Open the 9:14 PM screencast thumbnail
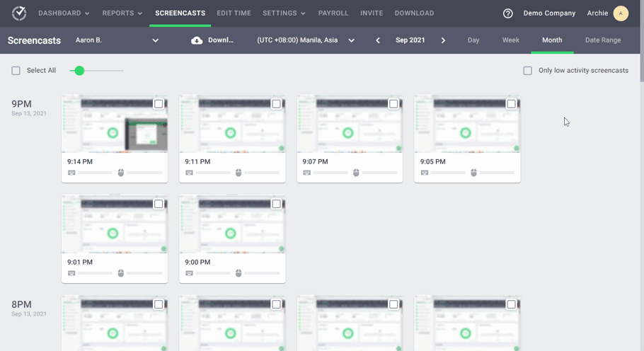The image size is (644, 351). 115,124
